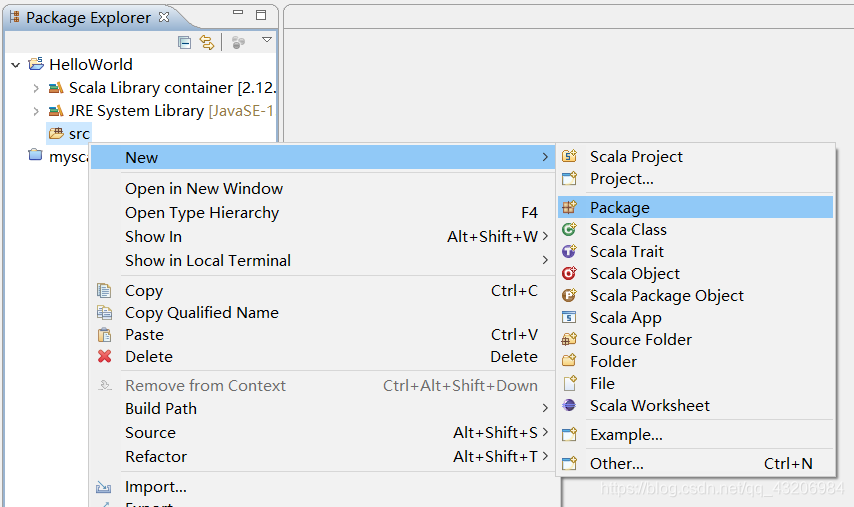
Task: Click the Scala Class icon
Action: (x=569, y=229)
